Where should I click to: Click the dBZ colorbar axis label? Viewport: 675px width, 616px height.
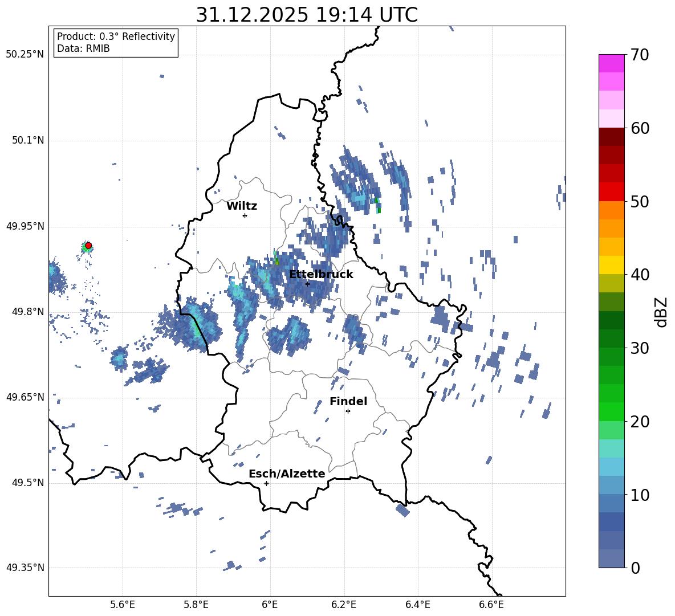click(x=661, y=312)
